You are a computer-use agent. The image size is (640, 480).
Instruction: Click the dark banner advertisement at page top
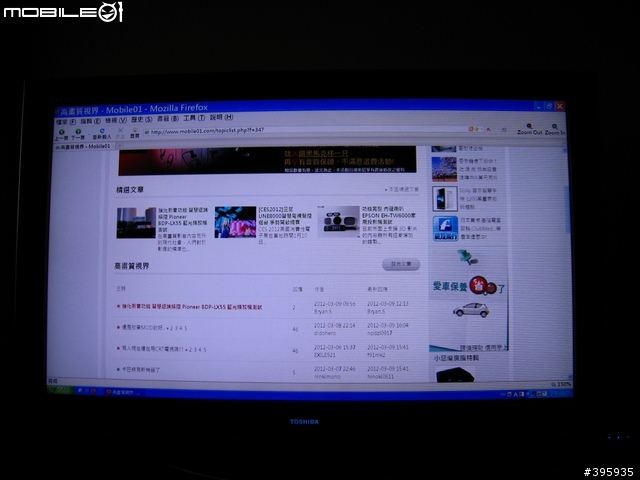267,160
